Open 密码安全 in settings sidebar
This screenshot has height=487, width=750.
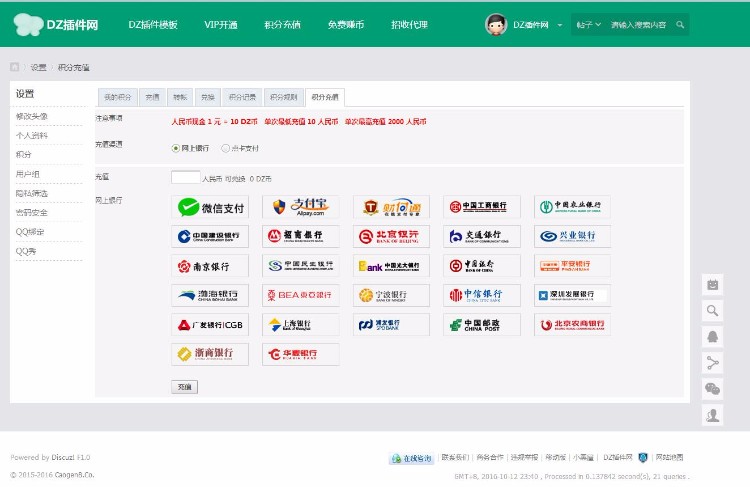pyautogui.click(x=32, y=212)
